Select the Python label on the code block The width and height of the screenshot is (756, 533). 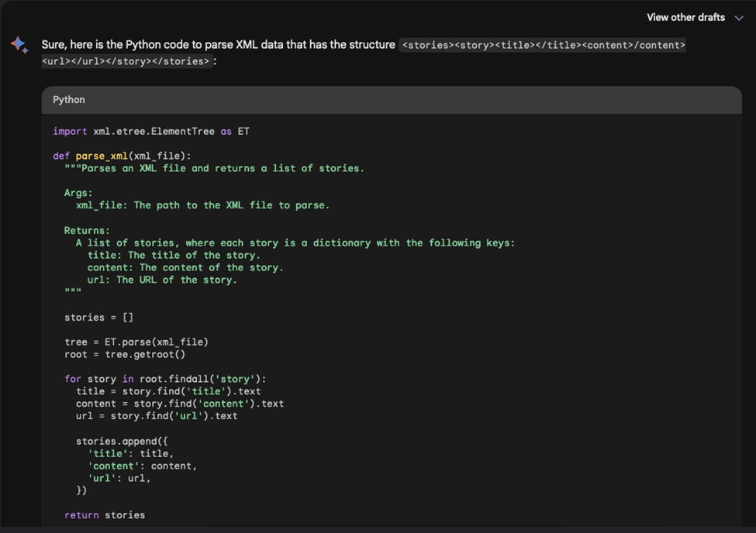69,99
